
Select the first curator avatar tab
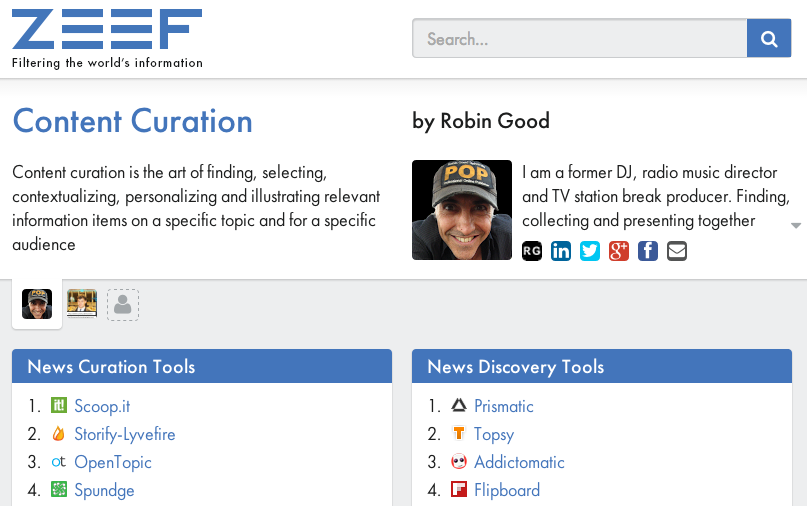point(37,304)
